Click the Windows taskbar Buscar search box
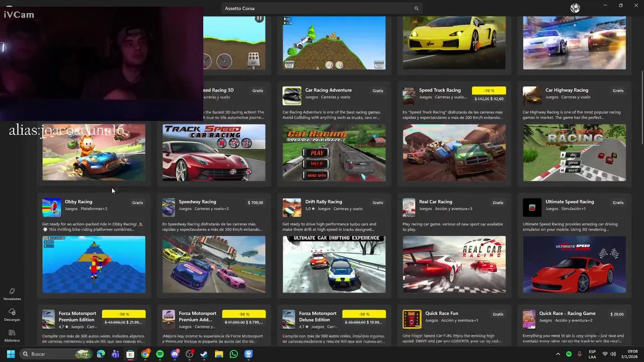The width and height of the screenshot is (644, 362). pyautogui.click(x=57, y=354)
